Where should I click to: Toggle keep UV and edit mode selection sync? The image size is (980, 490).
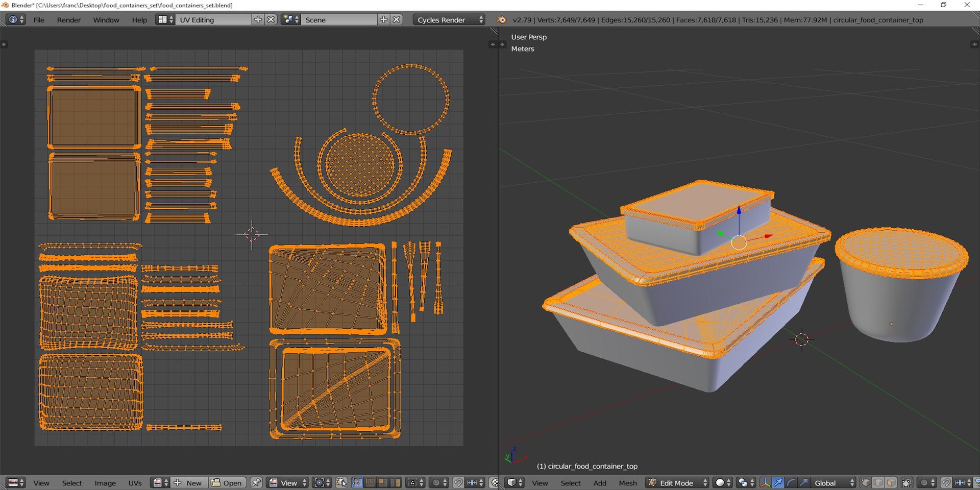[x=341, y=483]
